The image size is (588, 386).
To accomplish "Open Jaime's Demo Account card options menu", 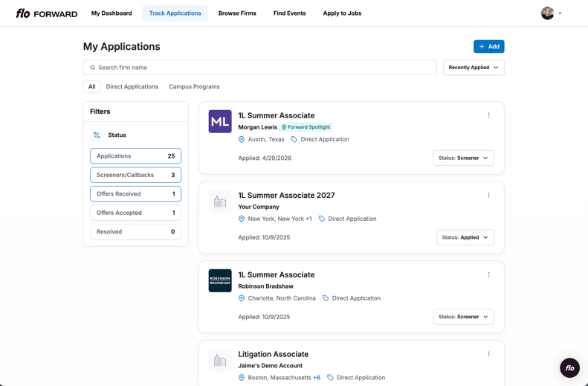I will point(488,354).
